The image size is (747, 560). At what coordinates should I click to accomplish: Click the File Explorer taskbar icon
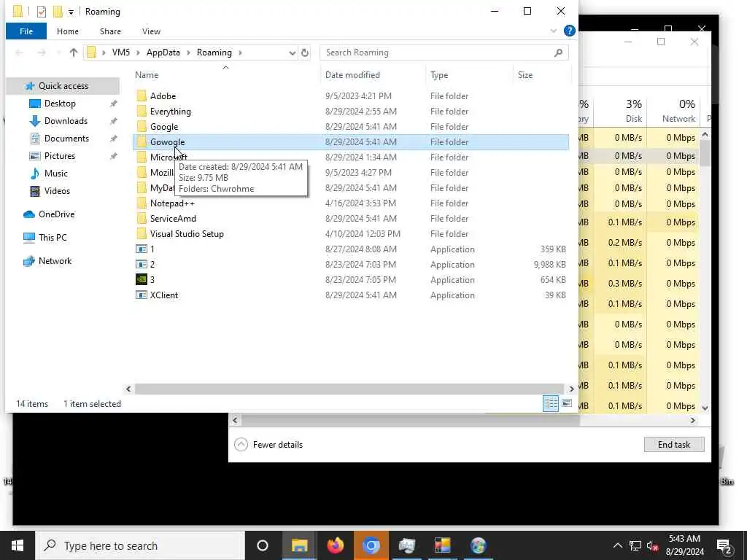coord(300,545)
